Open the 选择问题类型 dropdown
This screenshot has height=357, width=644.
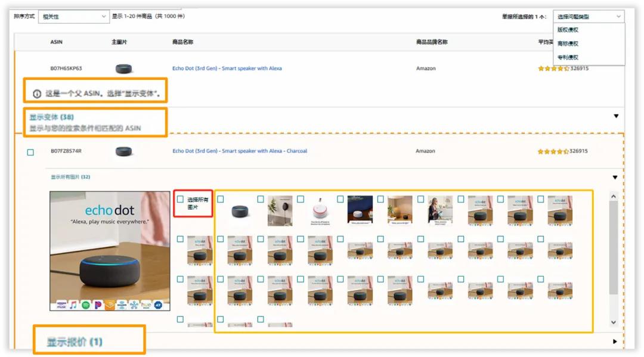pyautogui.click(x=588, y=17)
